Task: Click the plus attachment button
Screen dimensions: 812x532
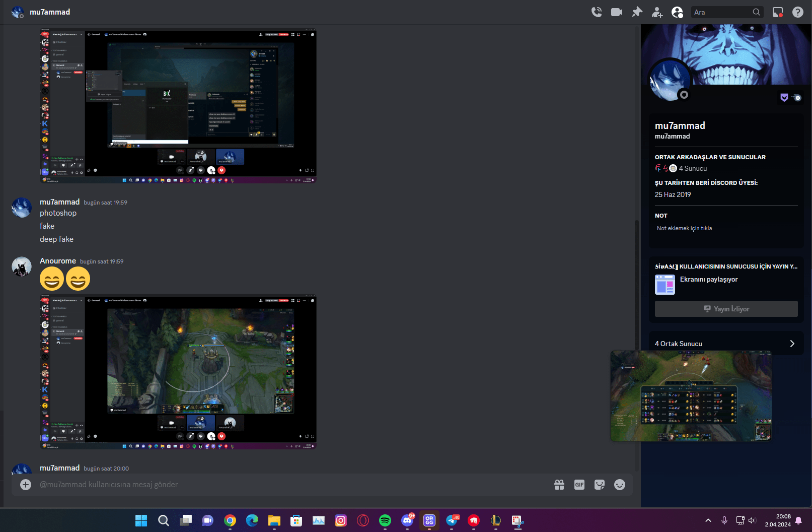Action: point(26,485)
